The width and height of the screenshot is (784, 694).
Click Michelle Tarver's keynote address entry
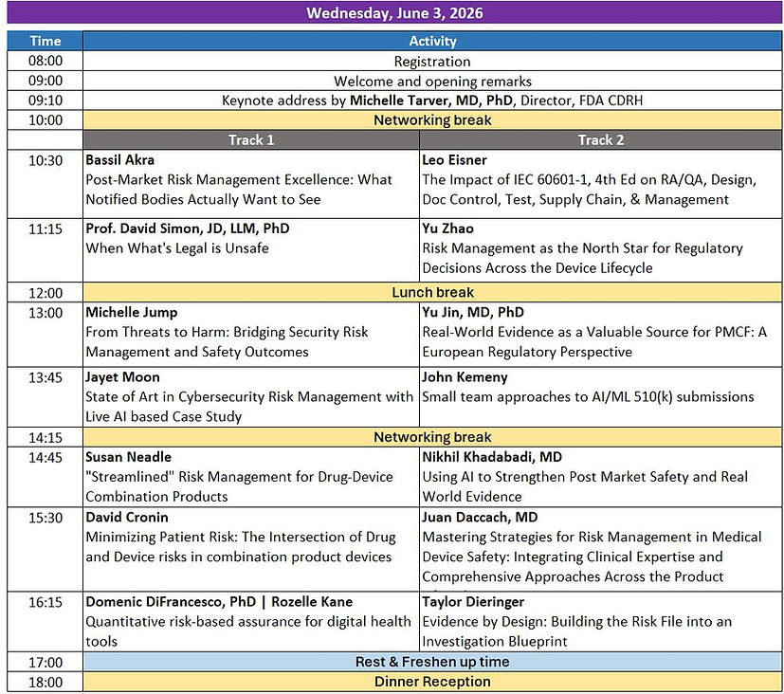432,100
